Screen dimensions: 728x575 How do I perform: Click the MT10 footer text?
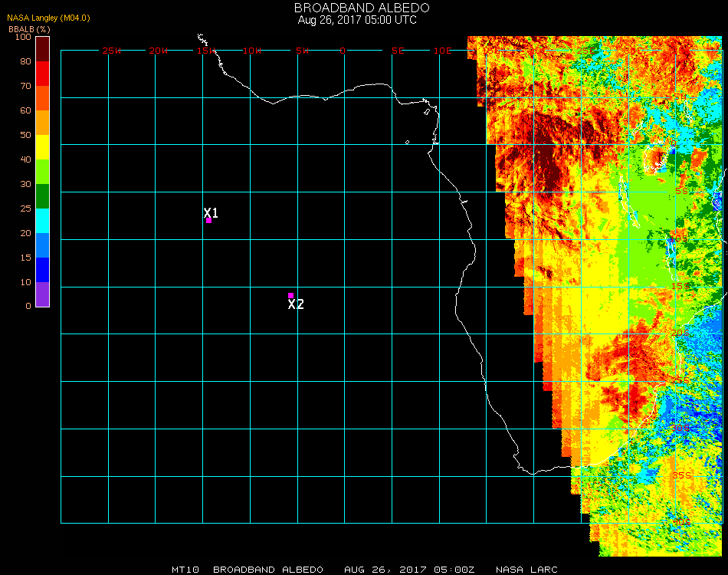[x=185, y=570]
